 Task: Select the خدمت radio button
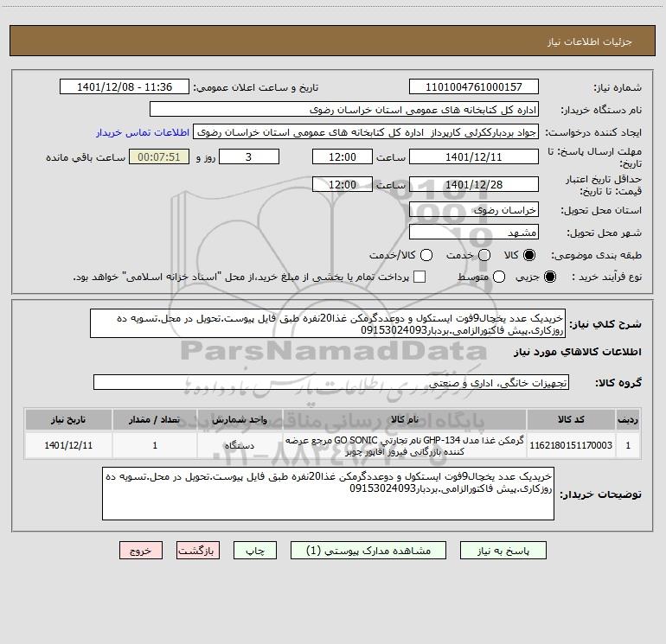pos(484,255)
